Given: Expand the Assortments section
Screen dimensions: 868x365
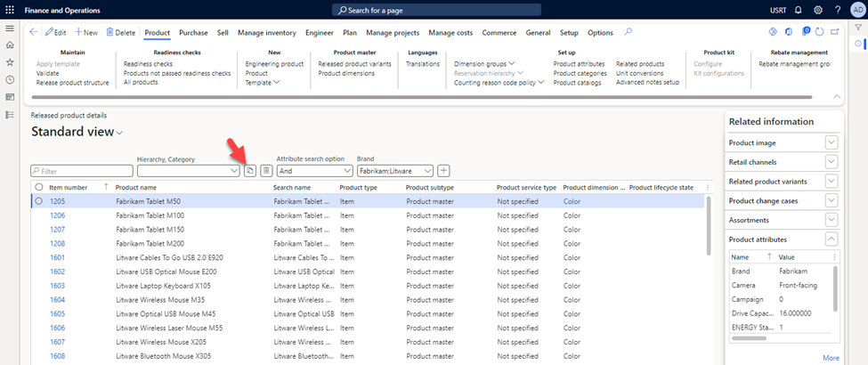Looking at the screenshot, I should 831,220.
